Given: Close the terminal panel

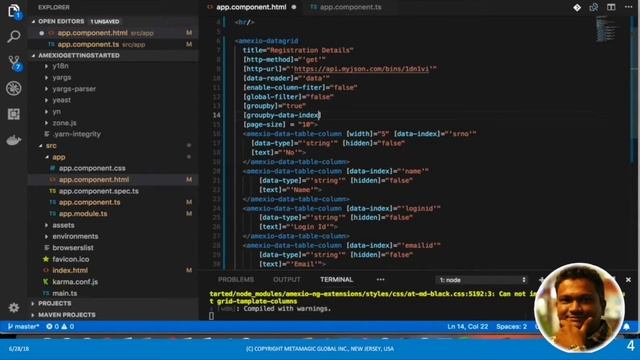Looking at the screenshot, I should [x=628, y=280].
